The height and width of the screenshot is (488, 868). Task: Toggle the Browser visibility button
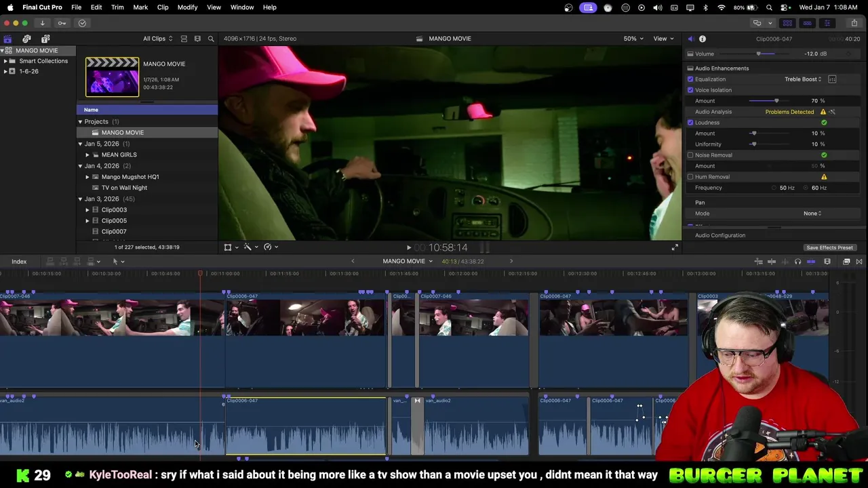pyautogui.click(x=787, y=23)
